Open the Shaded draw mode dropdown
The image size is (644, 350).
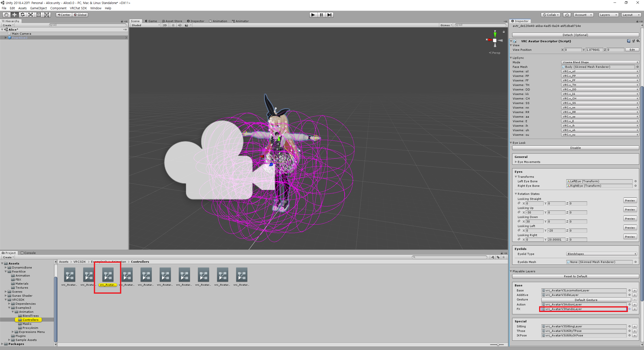coord(145,25)
